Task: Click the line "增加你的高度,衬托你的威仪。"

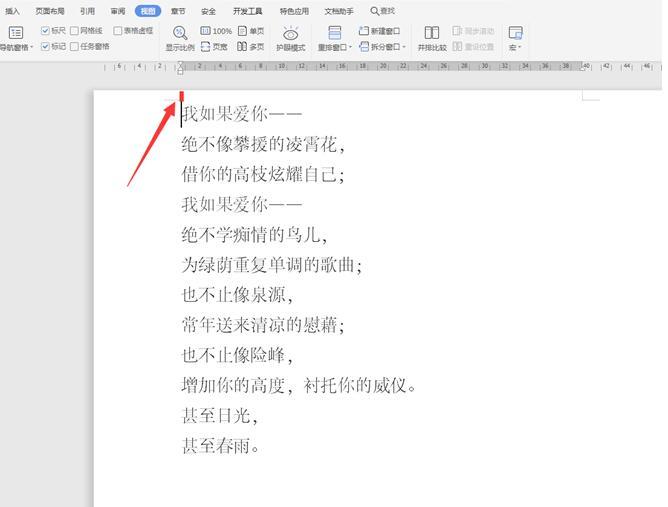Action: [299, 386]
